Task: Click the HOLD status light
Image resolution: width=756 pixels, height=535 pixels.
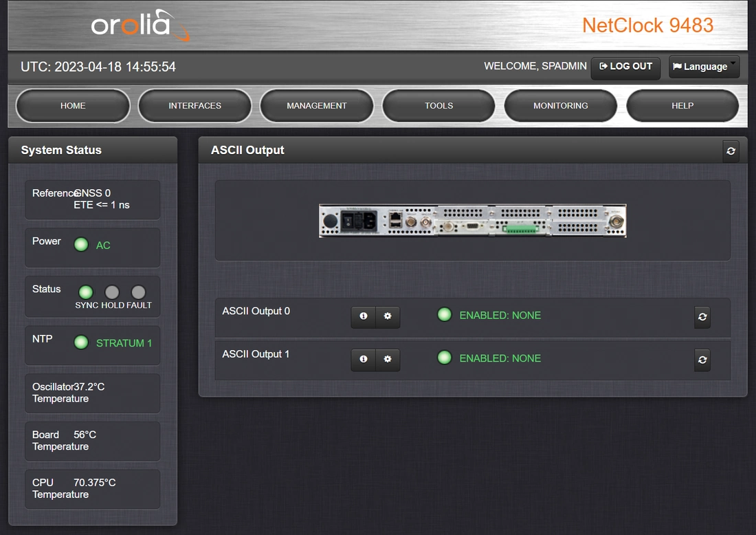Action: 112,292
